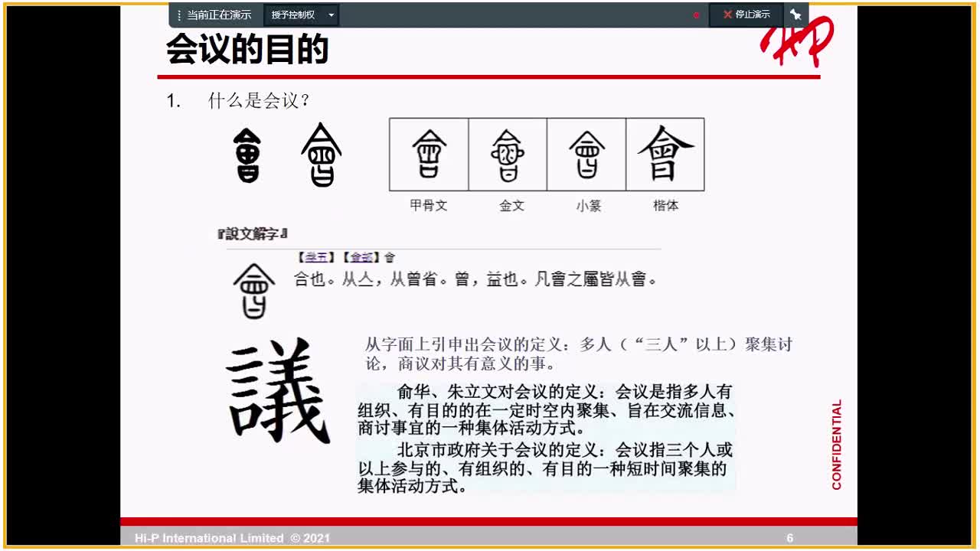Click the X icon beside 停止演示

727,14
